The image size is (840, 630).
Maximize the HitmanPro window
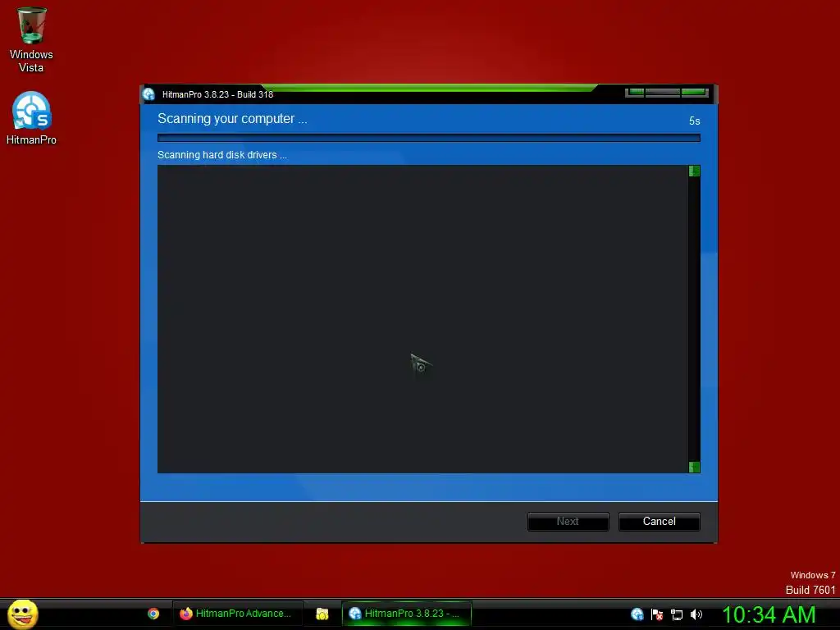[x=663, y=93]
